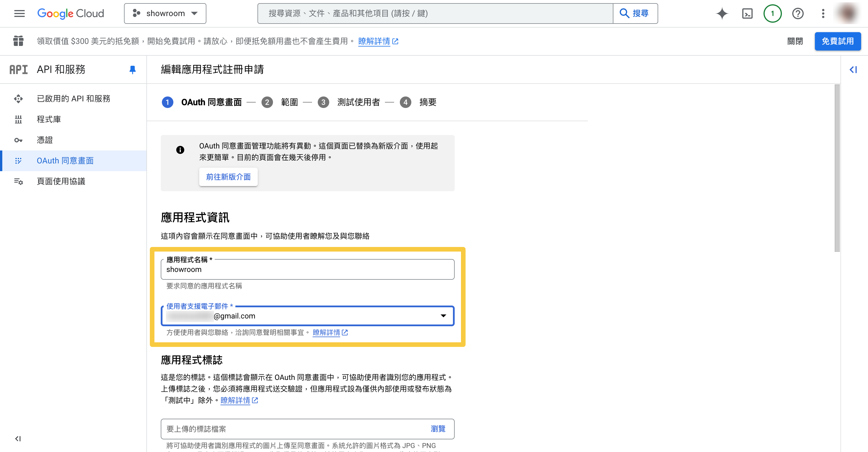The height and width of the screenshot is (452, 868).
Task: Go to 已啟用的 API 和服務
Action: pos(73,98)
